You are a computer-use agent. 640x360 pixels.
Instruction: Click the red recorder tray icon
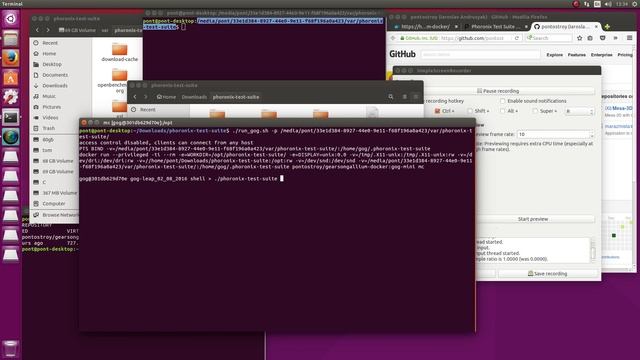tap(576, 4)
